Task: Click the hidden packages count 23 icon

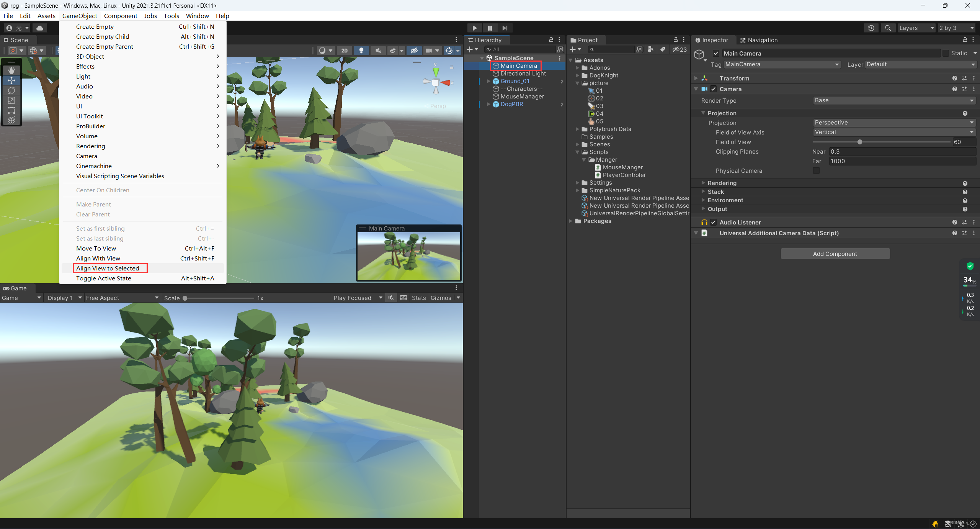Action: tap(680, 49)
